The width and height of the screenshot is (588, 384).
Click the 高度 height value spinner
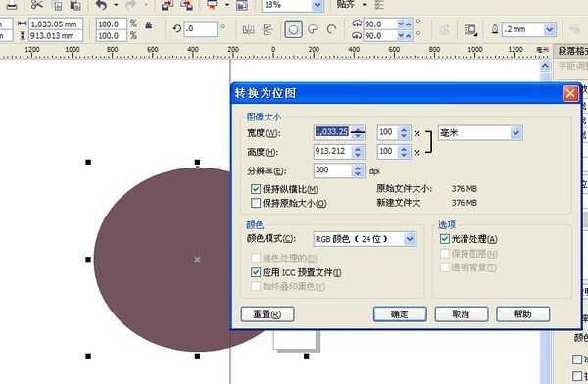tap(358, 152)
